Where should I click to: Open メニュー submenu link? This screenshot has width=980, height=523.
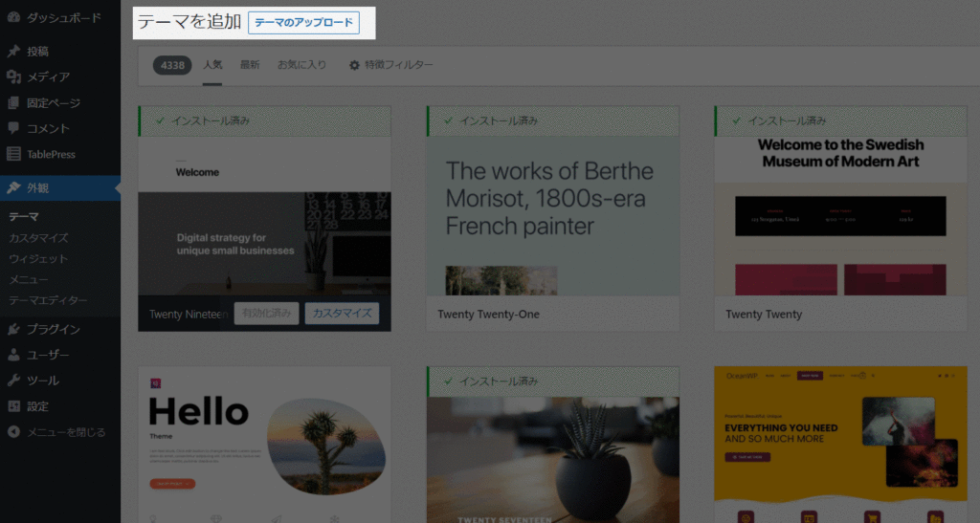28,279
